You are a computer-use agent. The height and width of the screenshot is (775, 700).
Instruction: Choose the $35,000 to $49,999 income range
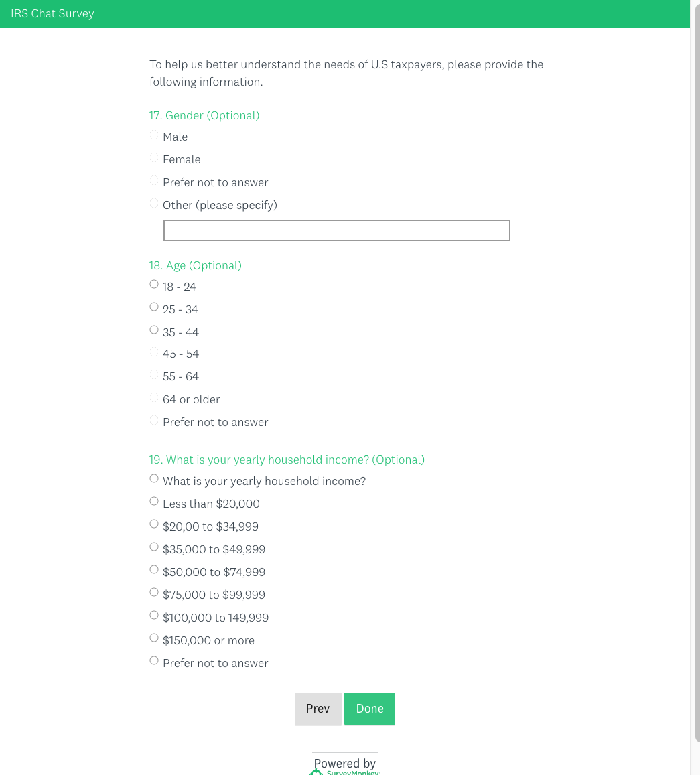154,547
